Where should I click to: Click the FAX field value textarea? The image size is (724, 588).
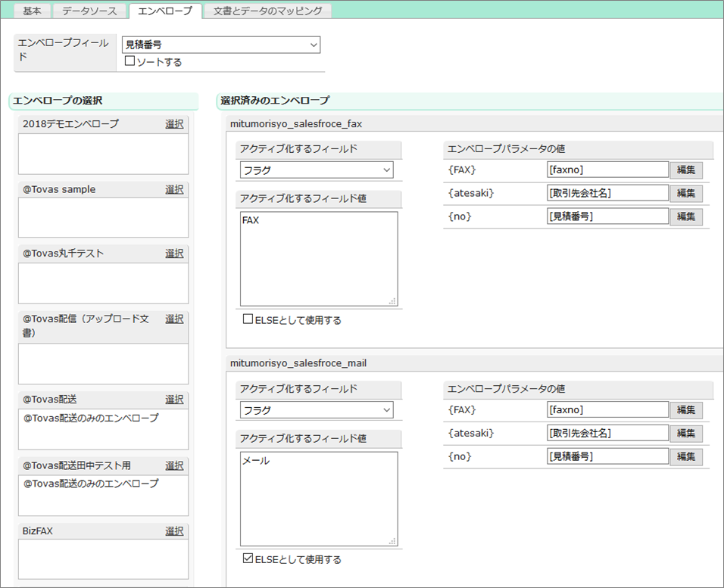(318, 259)
